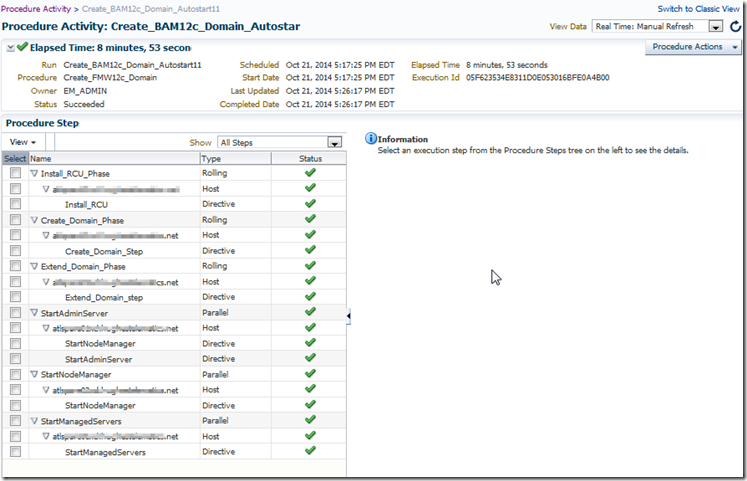Click the Type column header

(235, 159)
